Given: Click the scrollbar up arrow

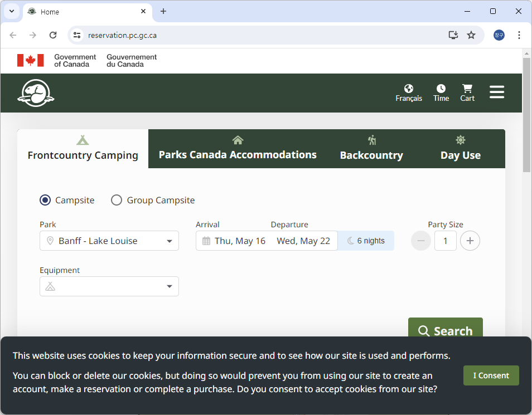Looking at the screenshot, I should click(x=526, y=53).
